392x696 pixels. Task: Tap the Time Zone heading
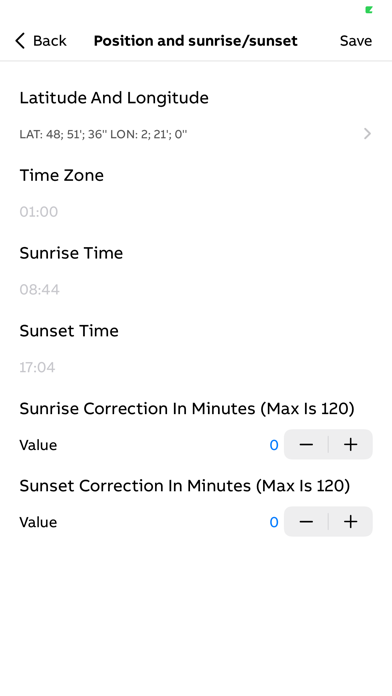click(62, 175)
